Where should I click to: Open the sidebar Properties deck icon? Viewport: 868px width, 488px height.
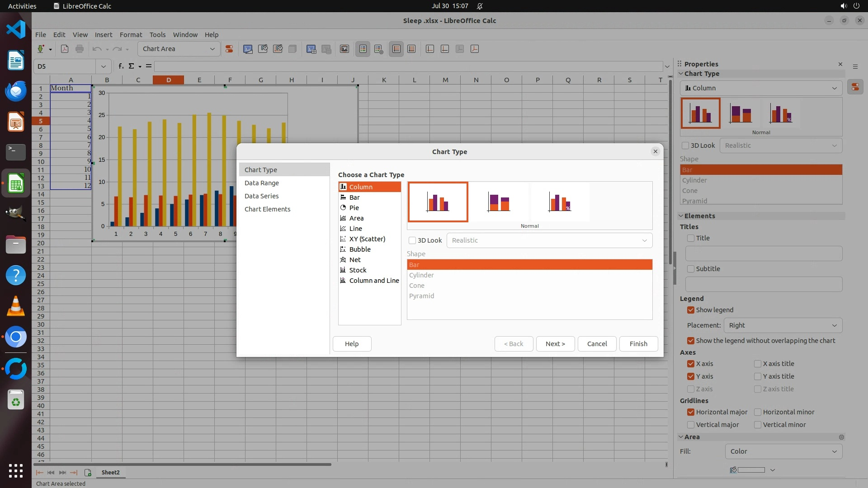point(855,87)
